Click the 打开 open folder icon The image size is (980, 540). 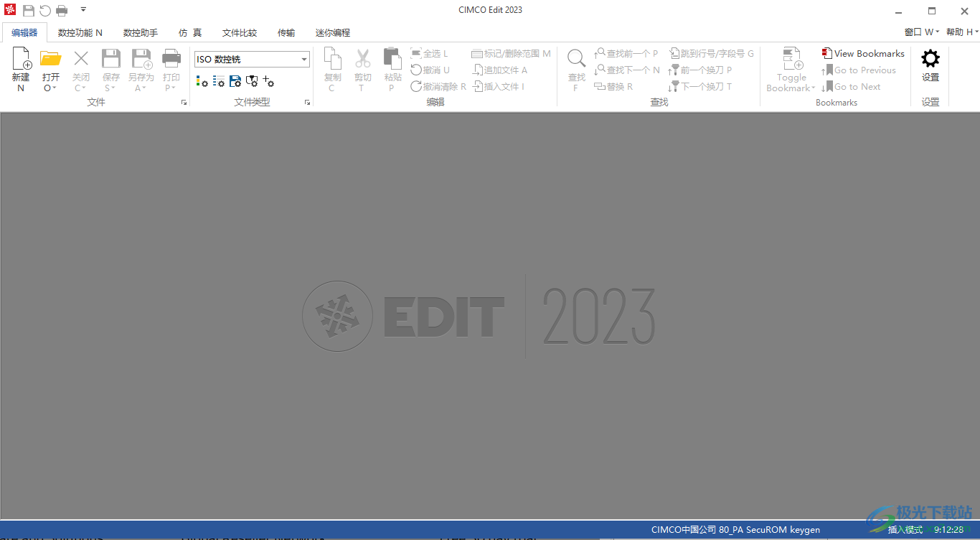tap(50, 58)
